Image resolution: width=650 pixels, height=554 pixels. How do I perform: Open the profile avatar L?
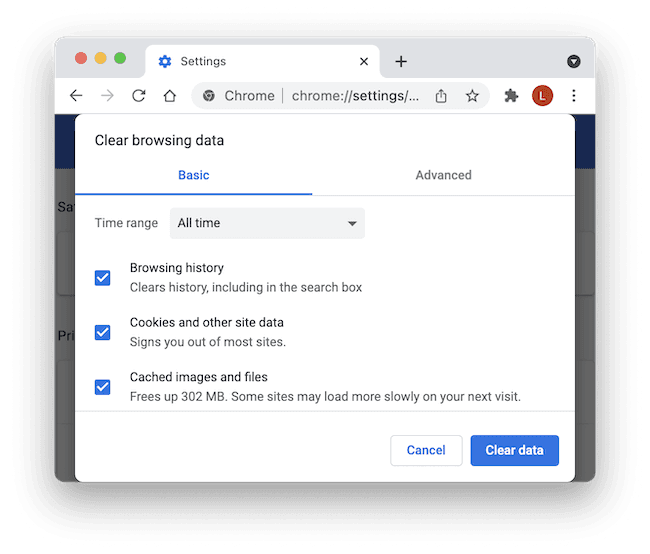[542, 96]
